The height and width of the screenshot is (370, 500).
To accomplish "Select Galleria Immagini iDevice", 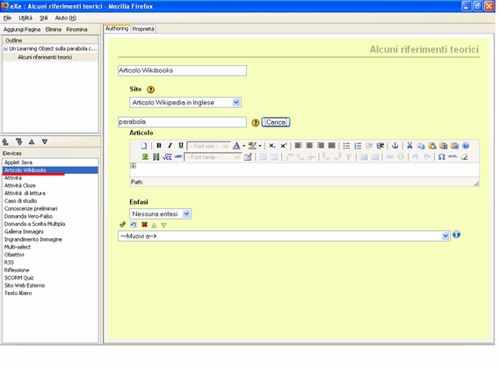I will coord(24,232).
